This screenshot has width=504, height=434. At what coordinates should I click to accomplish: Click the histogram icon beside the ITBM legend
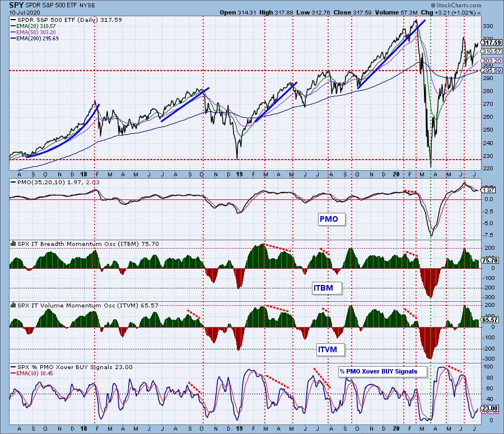click(13, 244)
